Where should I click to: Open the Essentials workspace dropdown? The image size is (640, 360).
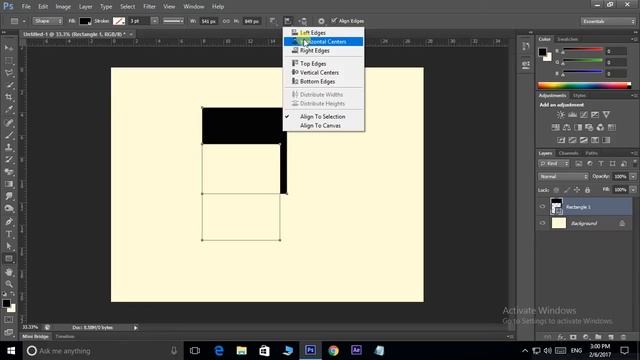point(608,21)
